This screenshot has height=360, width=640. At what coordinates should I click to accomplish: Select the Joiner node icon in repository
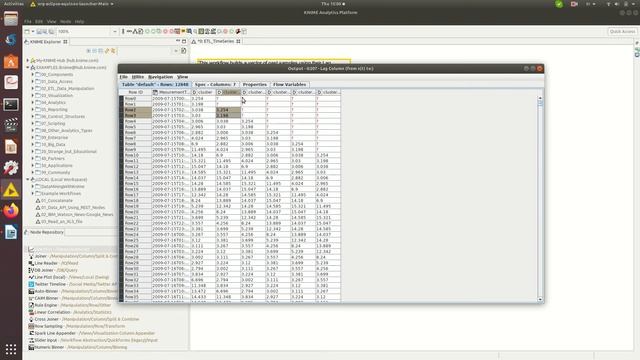[31, 256]
